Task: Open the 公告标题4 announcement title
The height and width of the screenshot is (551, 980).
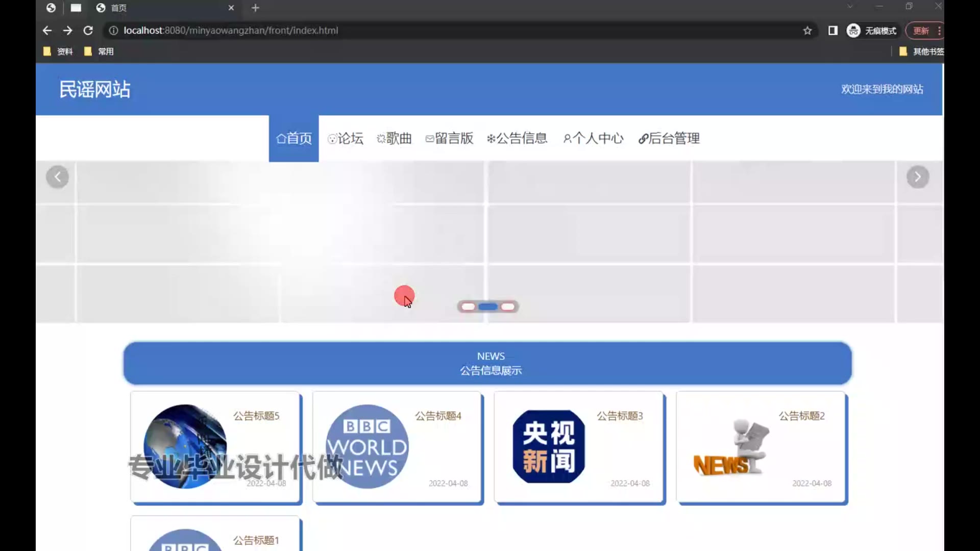Action: [x=438, y=416]
